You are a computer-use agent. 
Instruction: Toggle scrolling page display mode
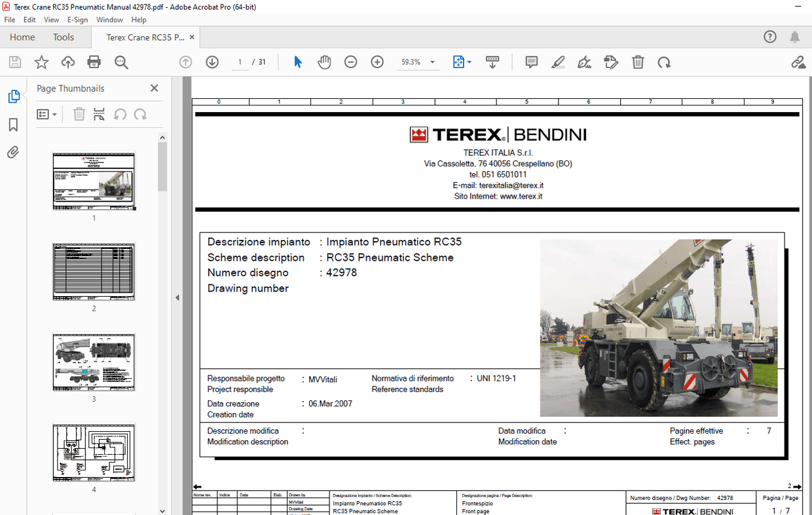point(492,62)
